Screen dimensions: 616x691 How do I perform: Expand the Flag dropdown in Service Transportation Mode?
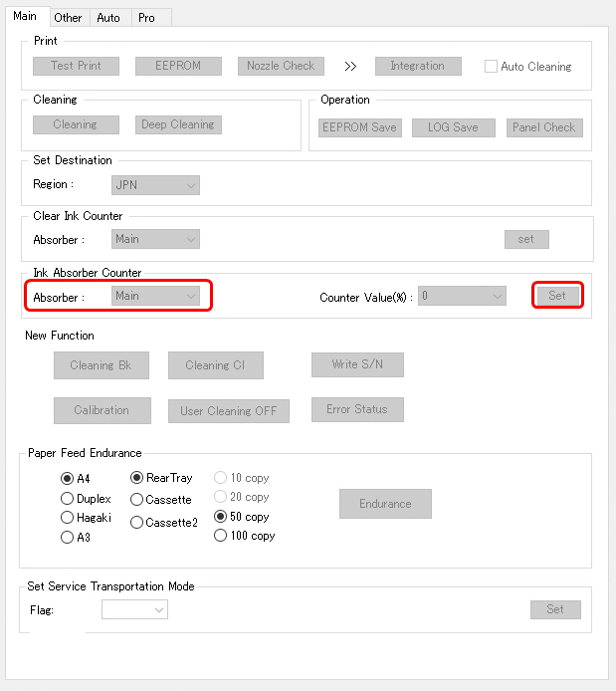[134, 609]
